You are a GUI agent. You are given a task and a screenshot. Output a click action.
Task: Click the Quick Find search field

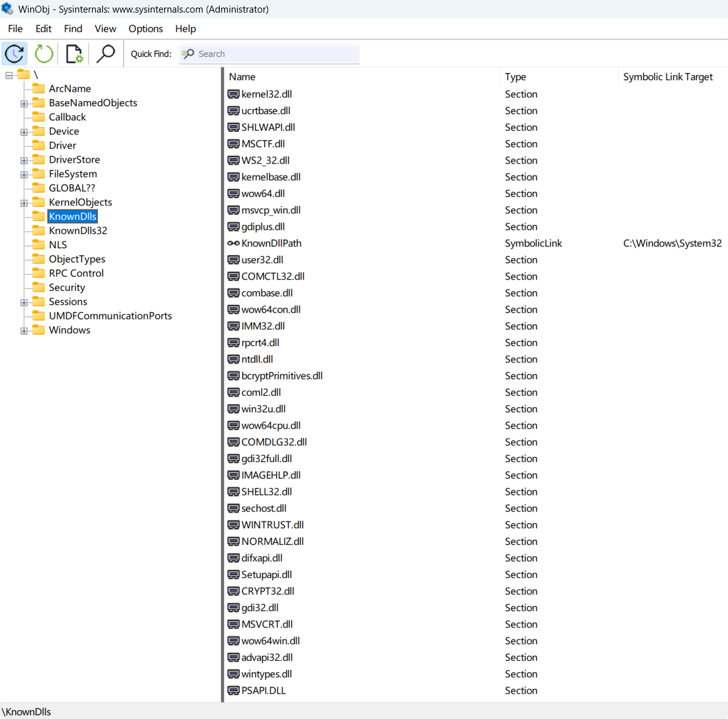coord(269,54)
